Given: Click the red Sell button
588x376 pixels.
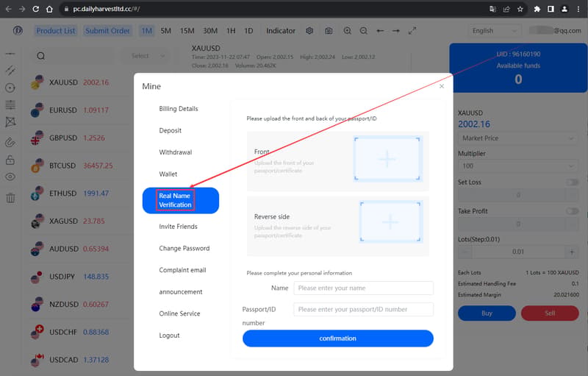Looking at the screenshot, I should click(550, 313).
